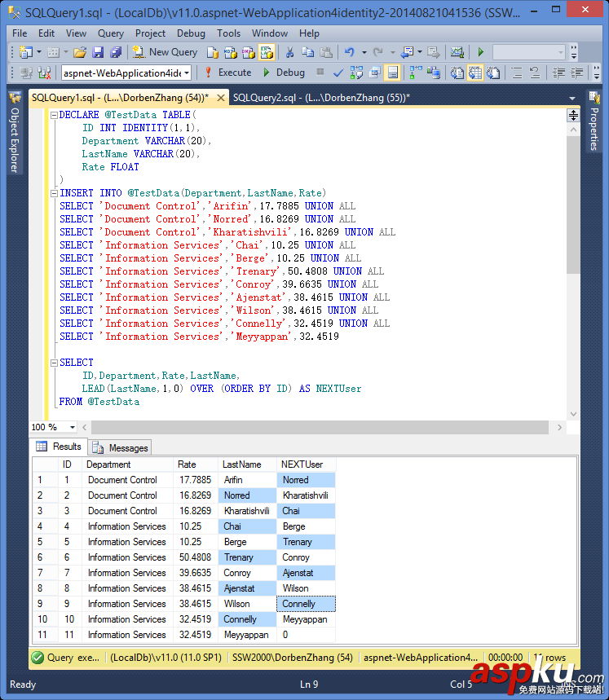Click the Cut scissors icon
The width and height of the screenshot is (609, 700).
coord(289,52)
